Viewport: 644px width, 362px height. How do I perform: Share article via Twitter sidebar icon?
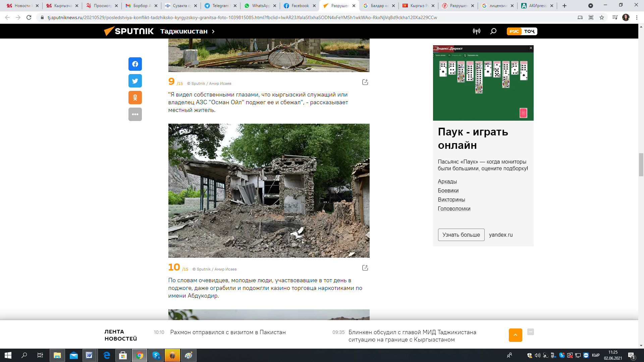point(135,81)
